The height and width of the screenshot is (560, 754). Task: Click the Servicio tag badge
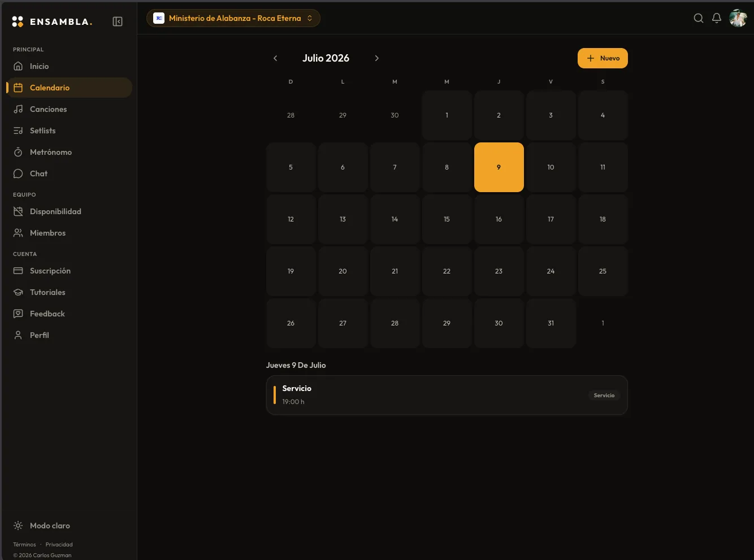(x=604, y=396)
